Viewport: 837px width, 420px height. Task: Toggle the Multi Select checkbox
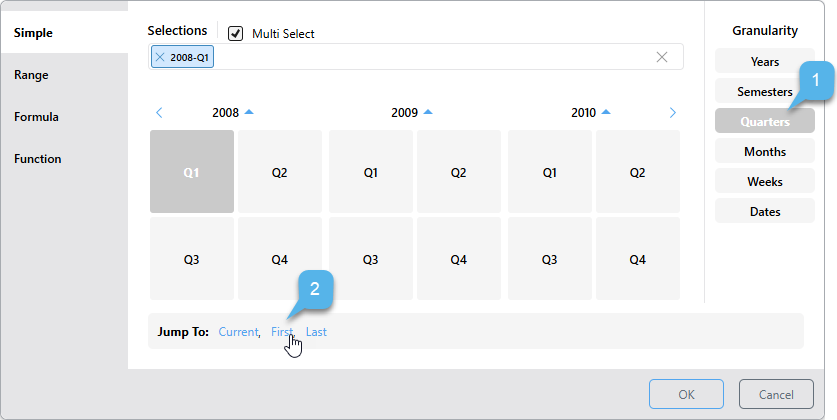coord(236,33)
